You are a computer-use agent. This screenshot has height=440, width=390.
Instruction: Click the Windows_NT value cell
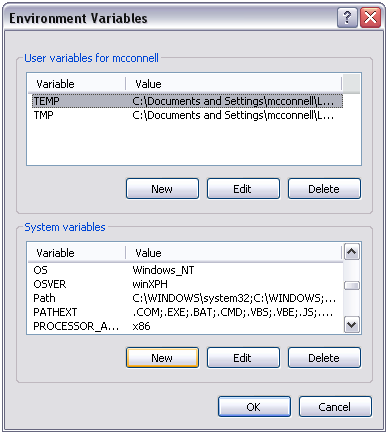tap(163, 270)
